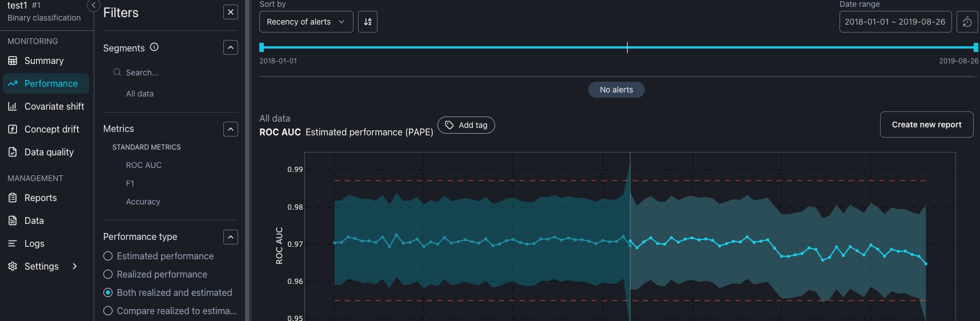Reset the date range with the refresh icon
The image size is (980, 321).
pos(967,22)
